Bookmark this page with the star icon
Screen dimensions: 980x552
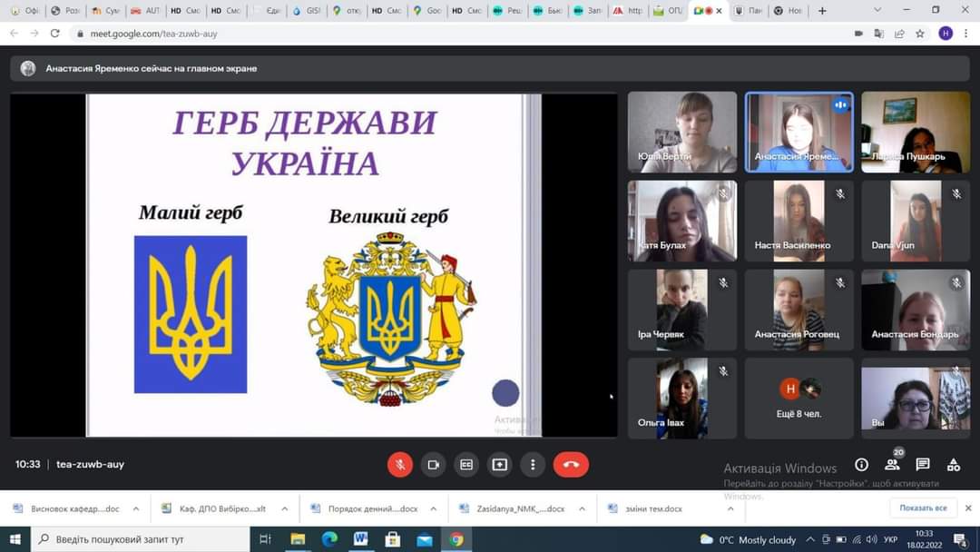pos(920,34)
